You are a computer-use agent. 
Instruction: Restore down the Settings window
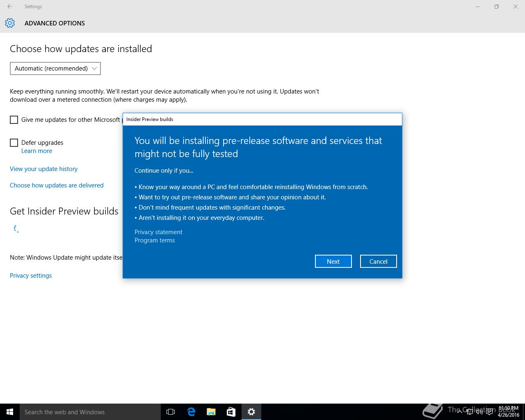click(497, 7)
